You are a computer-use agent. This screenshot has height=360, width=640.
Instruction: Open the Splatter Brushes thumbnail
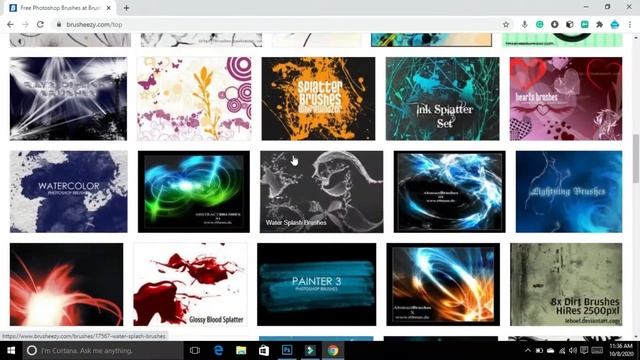pyautogui.click(x=318, y=99)
